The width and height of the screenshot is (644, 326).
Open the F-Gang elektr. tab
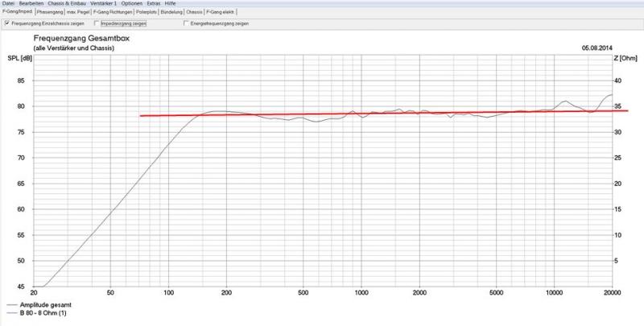tap(220, 12)
